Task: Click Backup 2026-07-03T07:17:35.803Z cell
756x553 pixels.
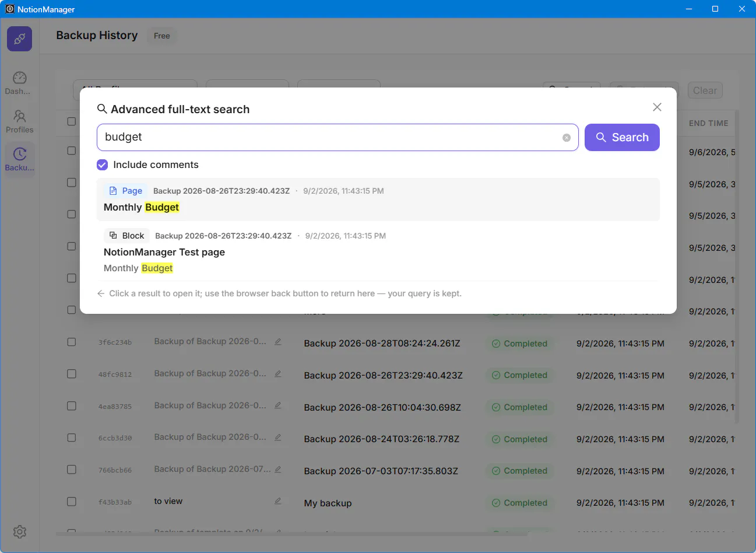Action: (x=381, y=471)
